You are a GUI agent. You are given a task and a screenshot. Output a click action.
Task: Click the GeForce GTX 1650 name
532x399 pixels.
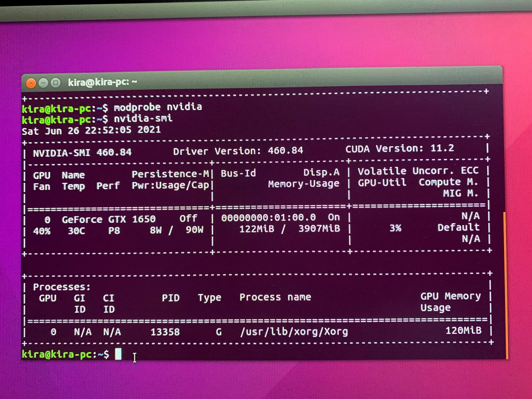point(108,219)
